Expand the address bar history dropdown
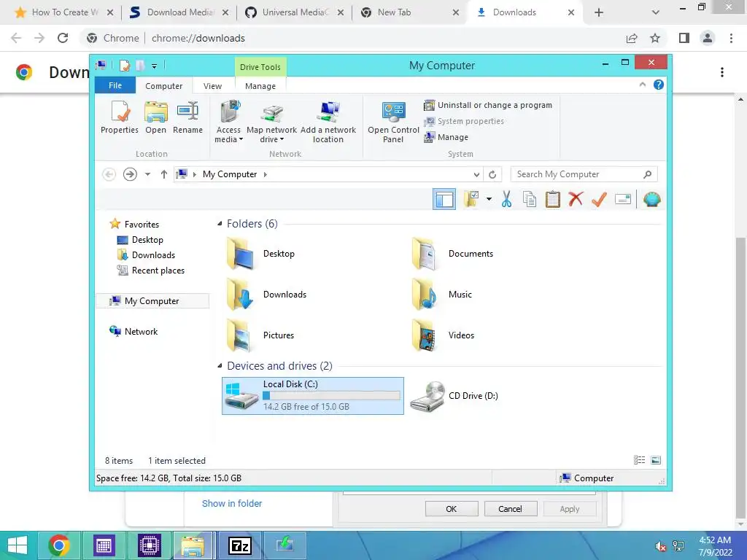Image resolution: width=747 pixels, height=560 pixels. [x=476, y=175]
